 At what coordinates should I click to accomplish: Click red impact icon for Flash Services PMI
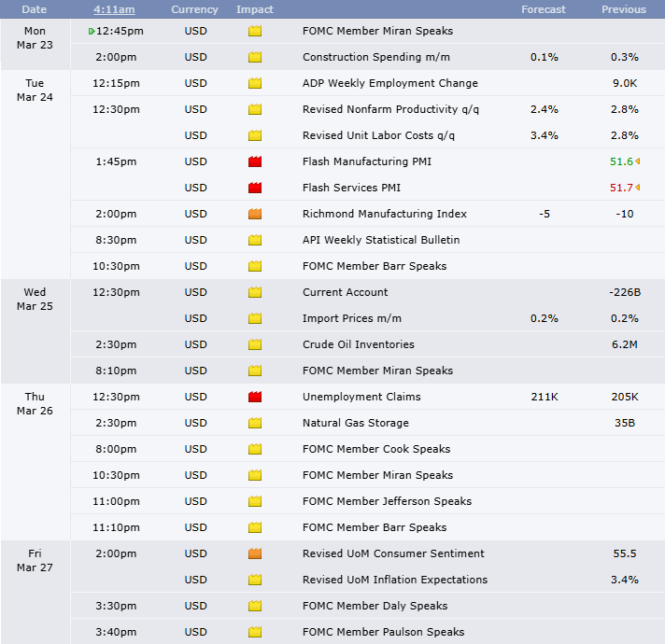pos(255,188)
